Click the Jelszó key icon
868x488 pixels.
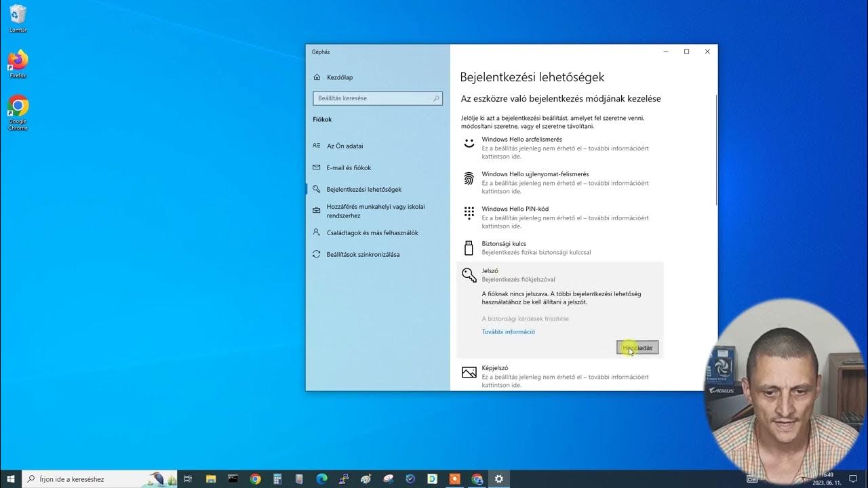pos(469,274)
